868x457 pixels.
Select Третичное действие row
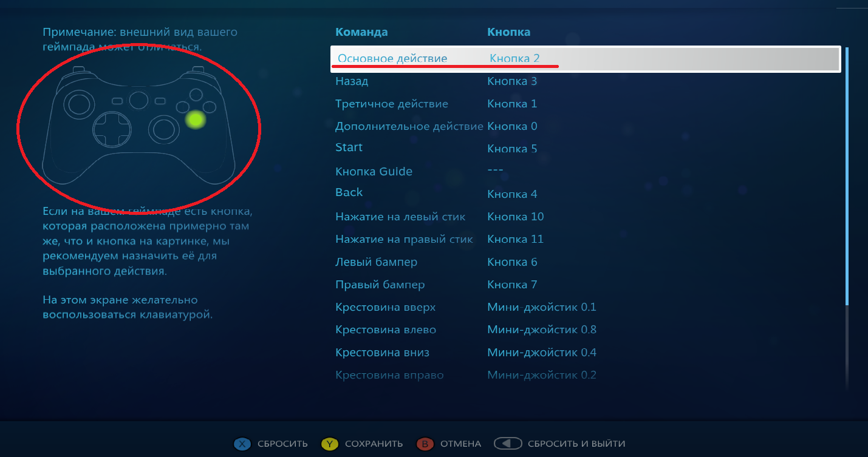[586, 104]
